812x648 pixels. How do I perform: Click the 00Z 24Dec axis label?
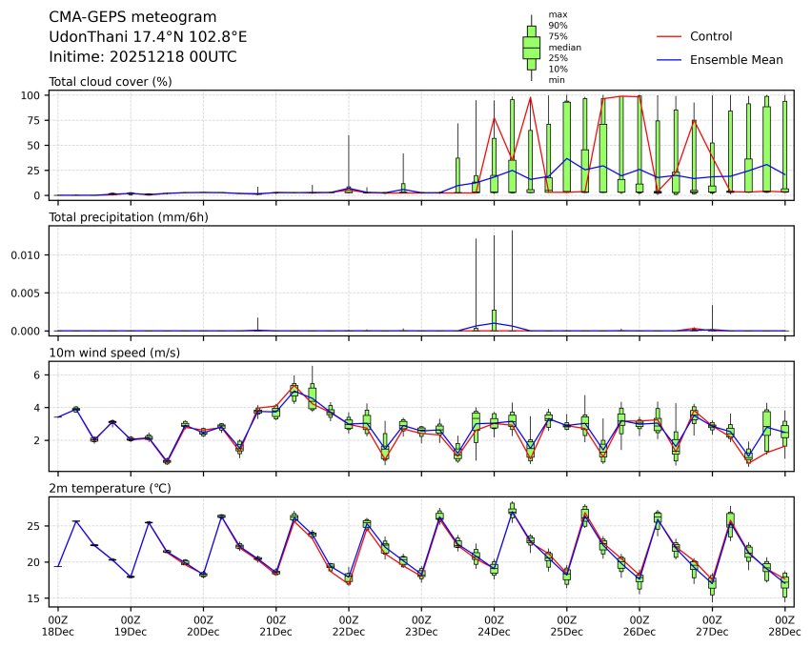click(x=494, y=625)
